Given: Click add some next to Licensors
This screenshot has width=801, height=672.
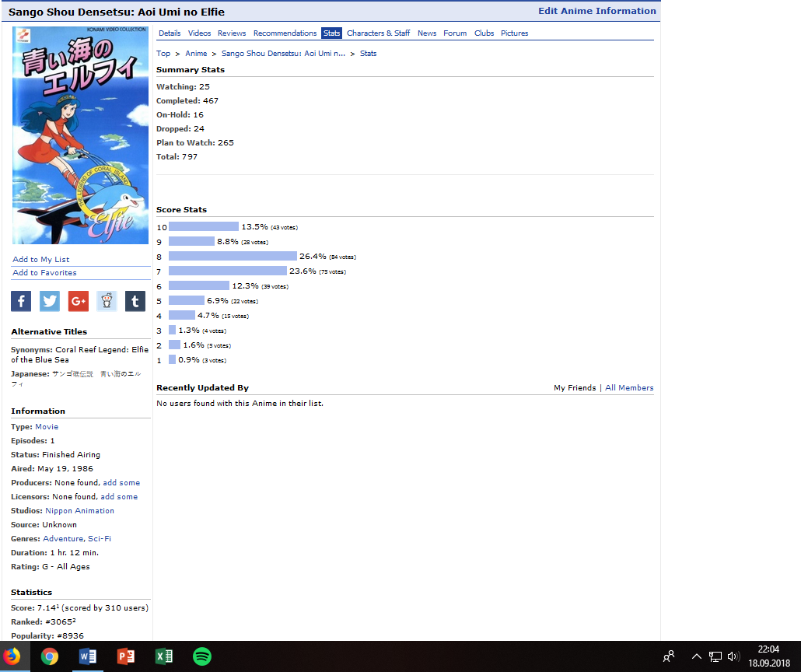Looking at the screenshot, I should pyautogui.click(x=119, y=497).
